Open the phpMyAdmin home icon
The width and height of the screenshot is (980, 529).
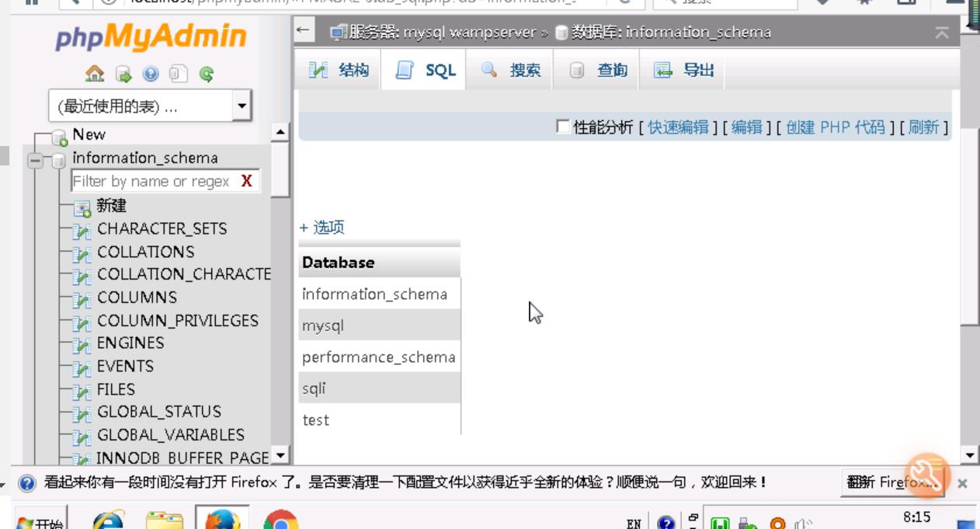coord(95,74)
